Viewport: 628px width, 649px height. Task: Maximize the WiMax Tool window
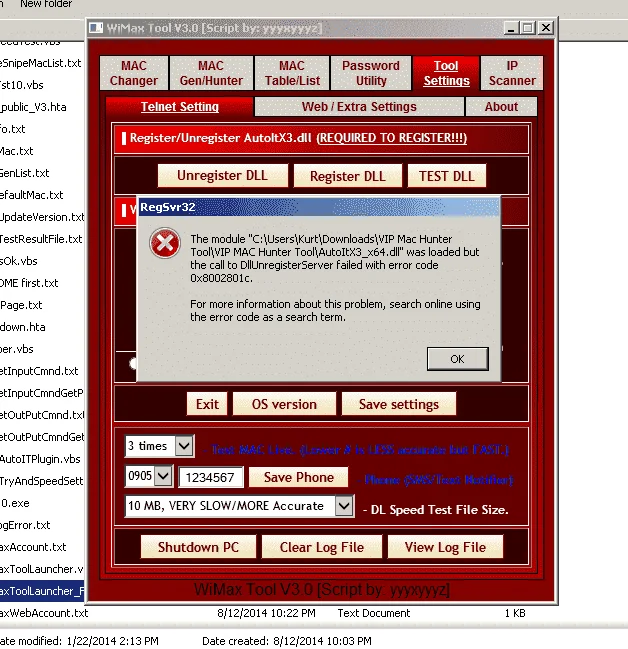tap(528, 28)
